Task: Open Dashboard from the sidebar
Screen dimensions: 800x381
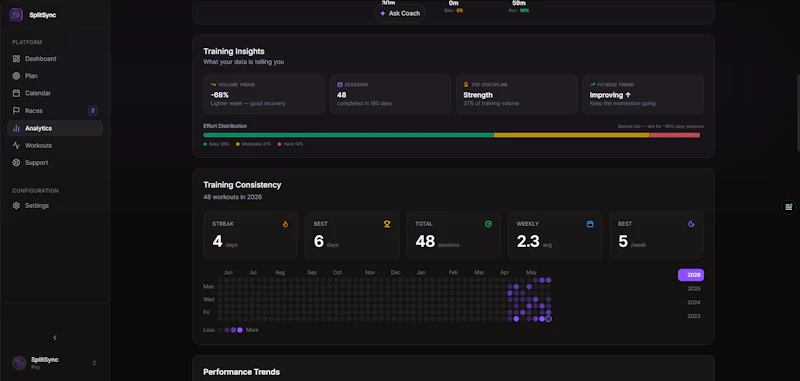Action: [55, 59]
